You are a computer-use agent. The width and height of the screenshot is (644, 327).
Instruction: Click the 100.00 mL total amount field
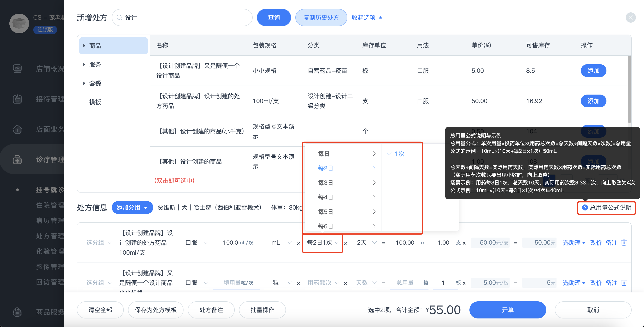point(409,242)
